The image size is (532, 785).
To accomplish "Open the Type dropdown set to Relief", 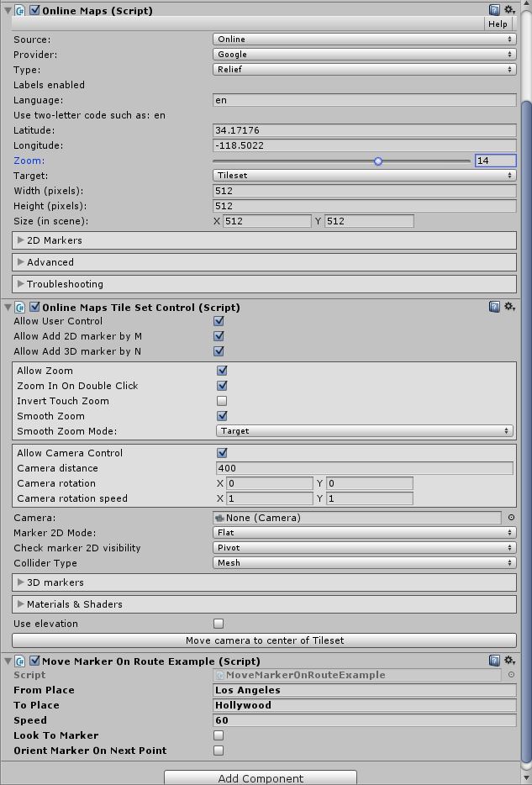I will click(365, 69).
